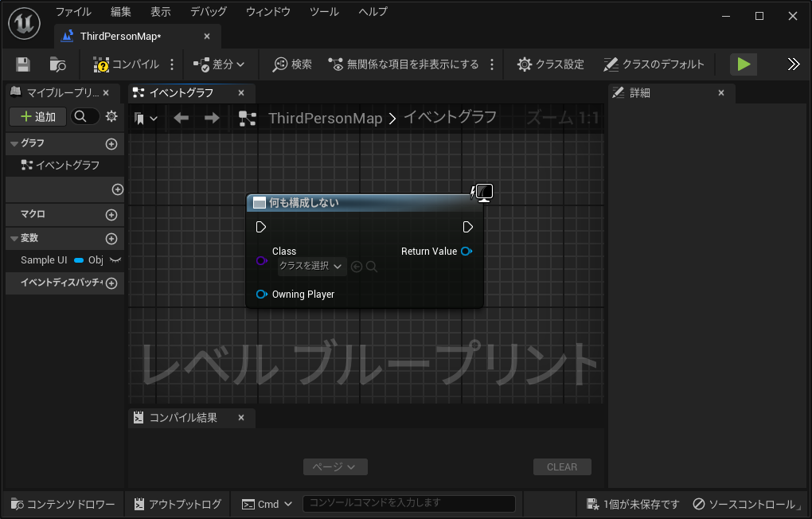Add a new function with plus icon
The image size is (812, 519).
click(x=118, y=189)
